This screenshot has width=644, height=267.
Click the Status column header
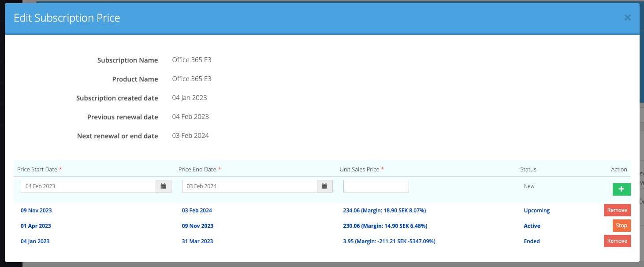[529, 170]
